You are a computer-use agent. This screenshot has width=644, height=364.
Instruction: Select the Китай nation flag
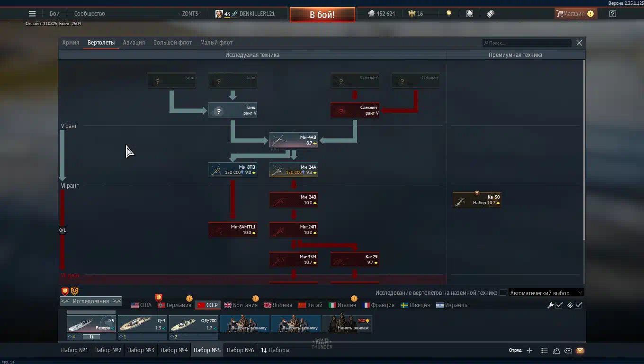point(310,305)
